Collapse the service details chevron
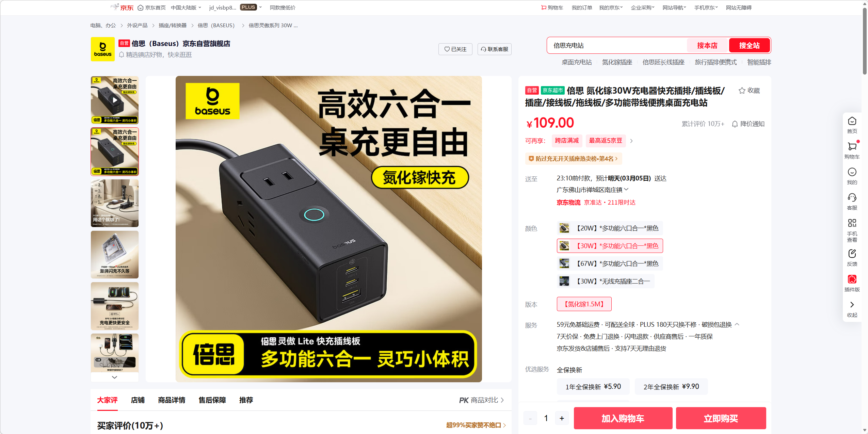Screen dimensions: 868x434 click(737, 324)
